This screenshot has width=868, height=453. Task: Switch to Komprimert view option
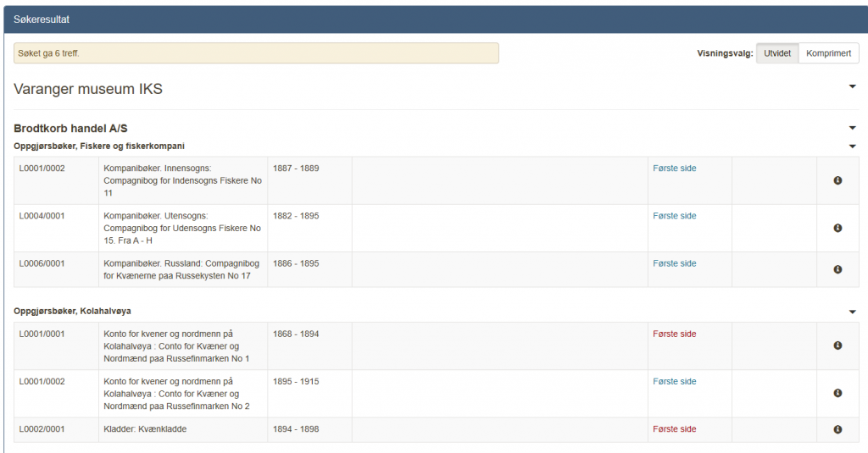pyautogui.click(x=828, y=53)
